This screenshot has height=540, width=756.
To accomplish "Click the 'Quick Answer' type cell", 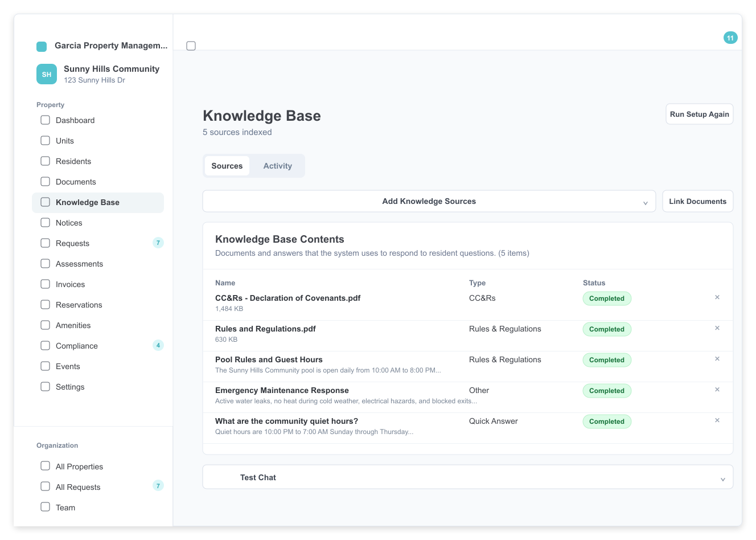I will (494, 421).
